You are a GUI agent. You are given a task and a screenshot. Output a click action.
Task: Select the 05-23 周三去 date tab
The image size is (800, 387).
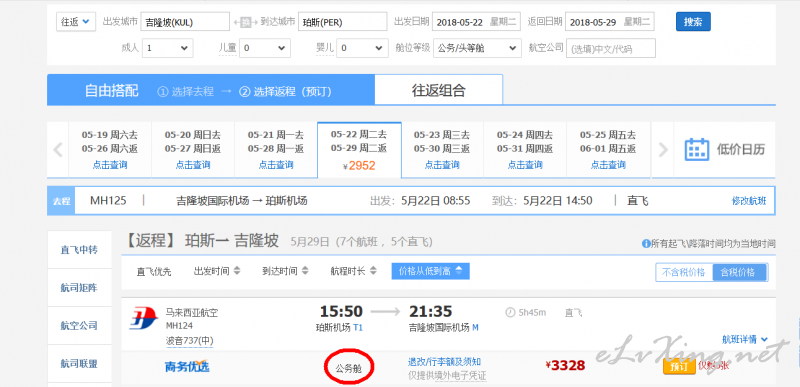pos(442,150)
